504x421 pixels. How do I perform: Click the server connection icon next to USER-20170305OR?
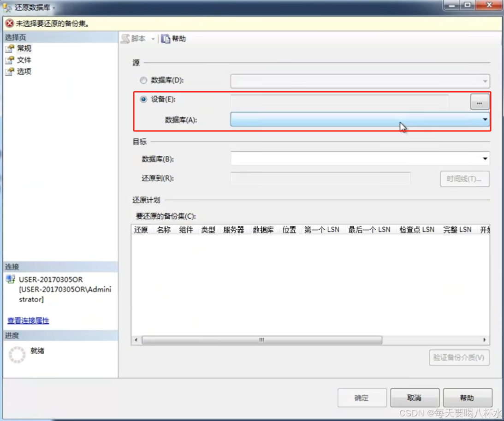point(11,279)
